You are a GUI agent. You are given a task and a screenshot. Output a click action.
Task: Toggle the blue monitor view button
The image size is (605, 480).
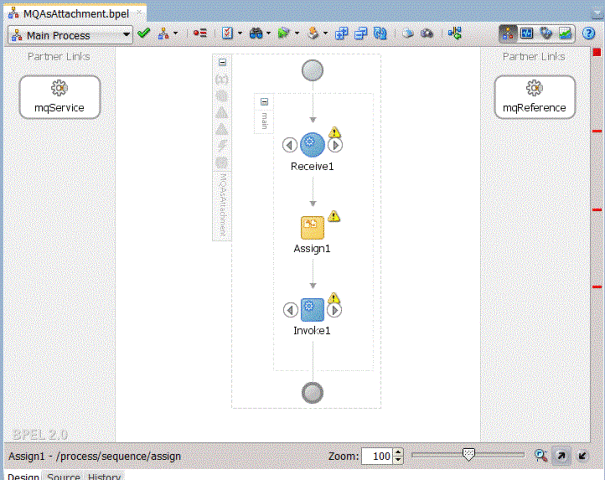click(x=527, y=34)
